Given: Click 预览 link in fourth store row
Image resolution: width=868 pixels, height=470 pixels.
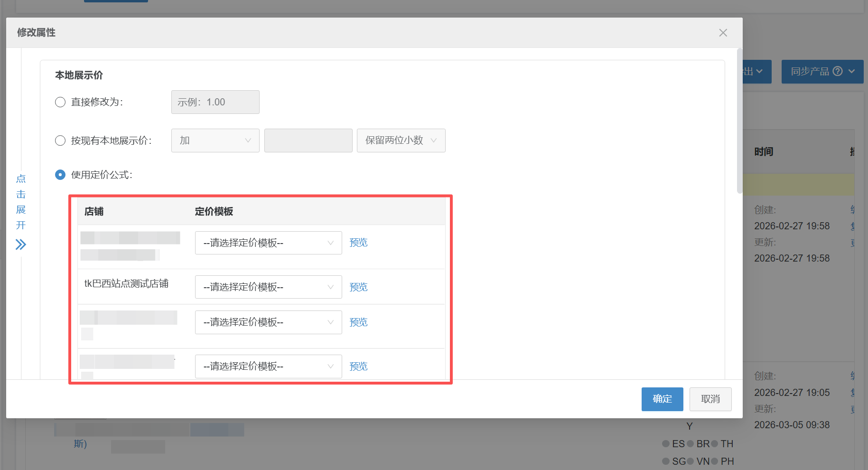Looking at the screenshot, I should click(358, 367).
